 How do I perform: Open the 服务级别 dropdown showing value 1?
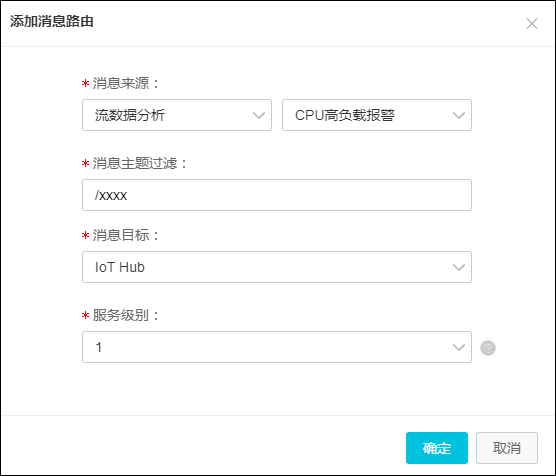[x=277, y=347]
